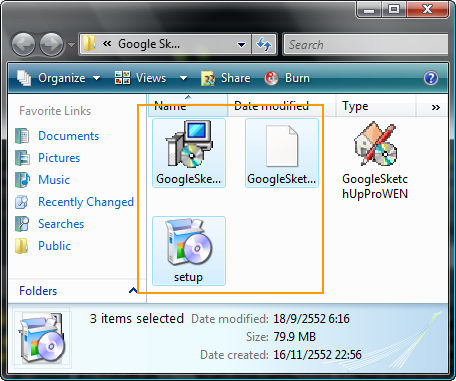Open the Views options dropdown arrow

click(183, 78)
